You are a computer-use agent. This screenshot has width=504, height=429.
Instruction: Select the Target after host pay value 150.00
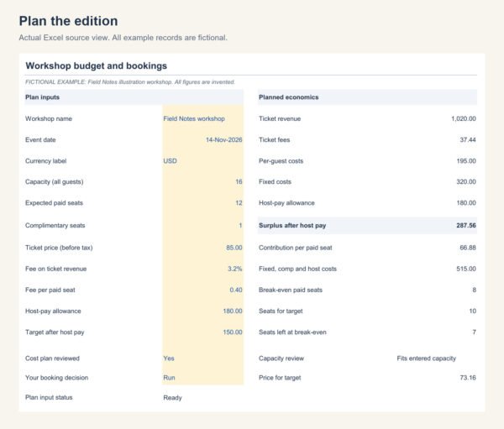[233, 332]
